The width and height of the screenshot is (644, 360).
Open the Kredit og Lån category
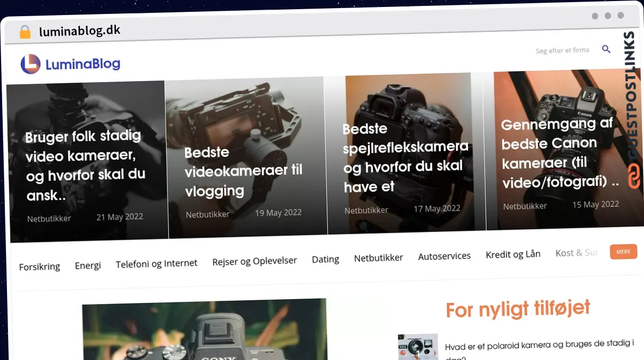(x=513, y=254)
